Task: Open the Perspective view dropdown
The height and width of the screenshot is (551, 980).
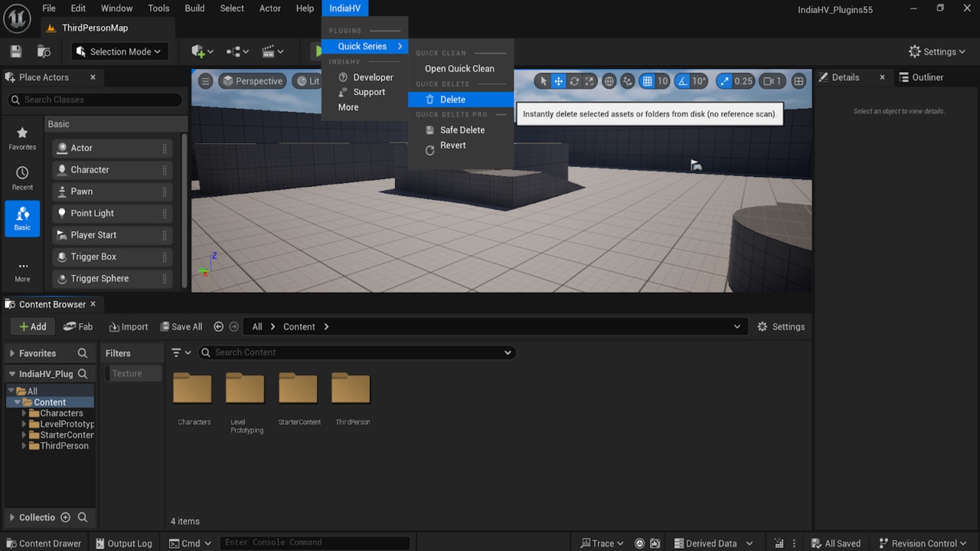Action: coord(252,81)
